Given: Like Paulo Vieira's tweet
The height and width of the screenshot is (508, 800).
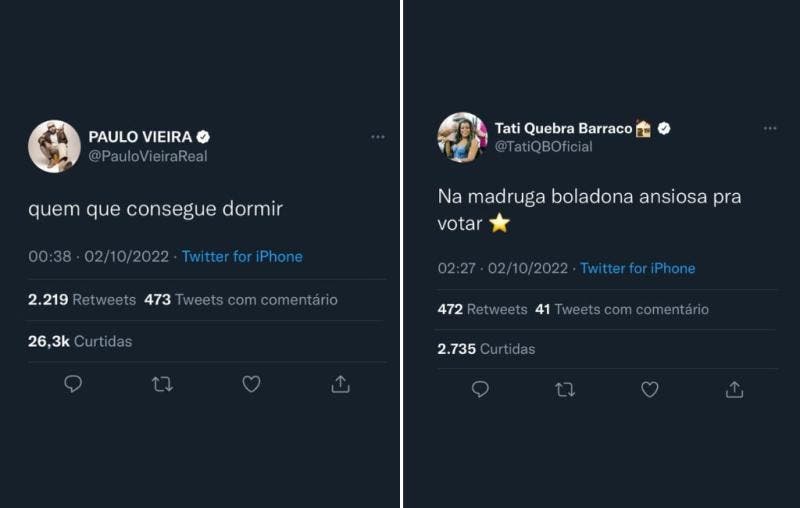Looking at the screenshot, I should (x=251, y=384).
